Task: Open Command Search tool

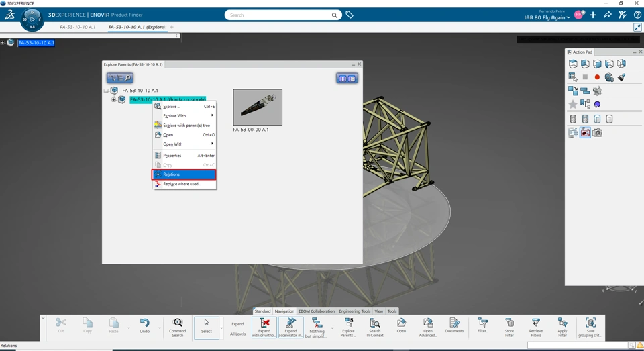Action: (x=177, y=328)
